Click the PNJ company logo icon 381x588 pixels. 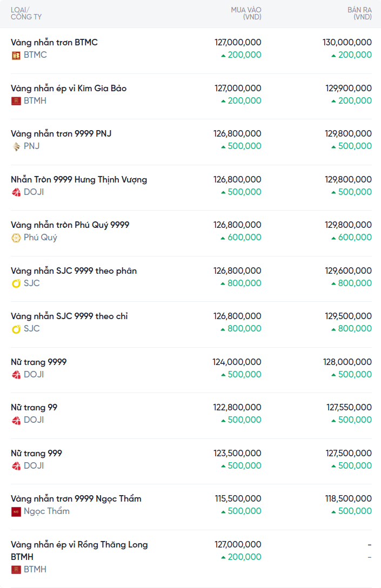[x=16, y=146]
